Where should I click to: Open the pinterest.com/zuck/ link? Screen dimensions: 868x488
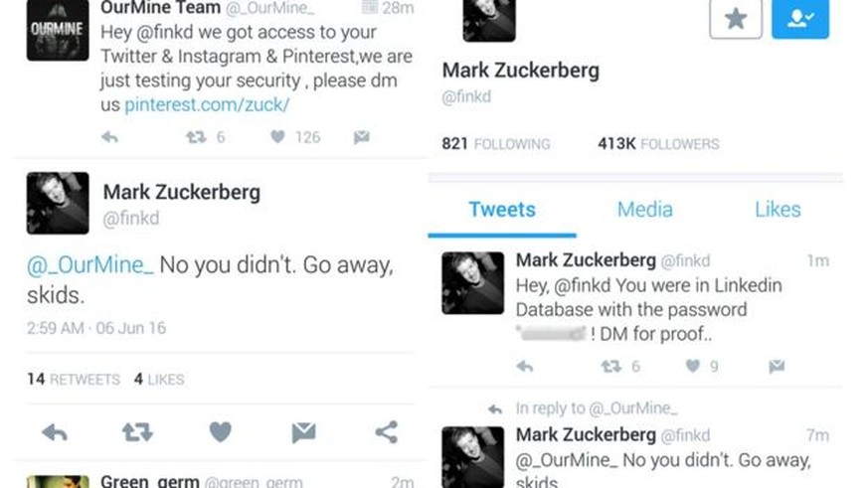click(207, 105)
